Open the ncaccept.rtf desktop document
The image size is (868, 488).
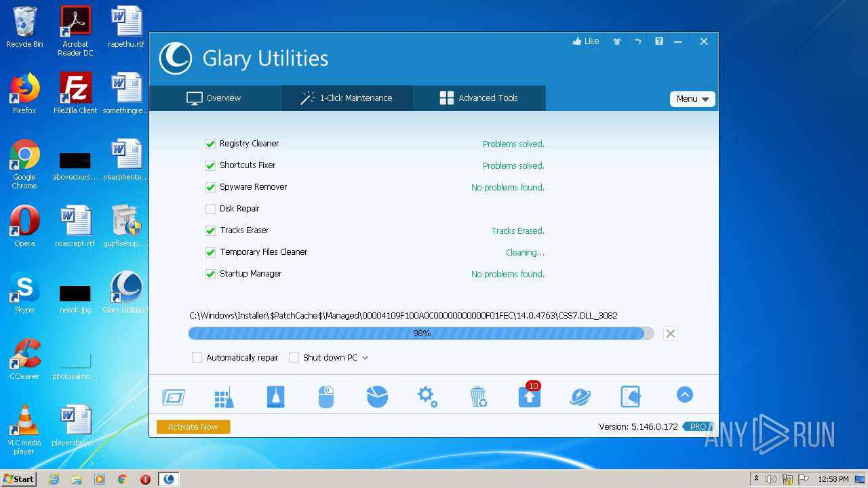[x=75, y=226]
